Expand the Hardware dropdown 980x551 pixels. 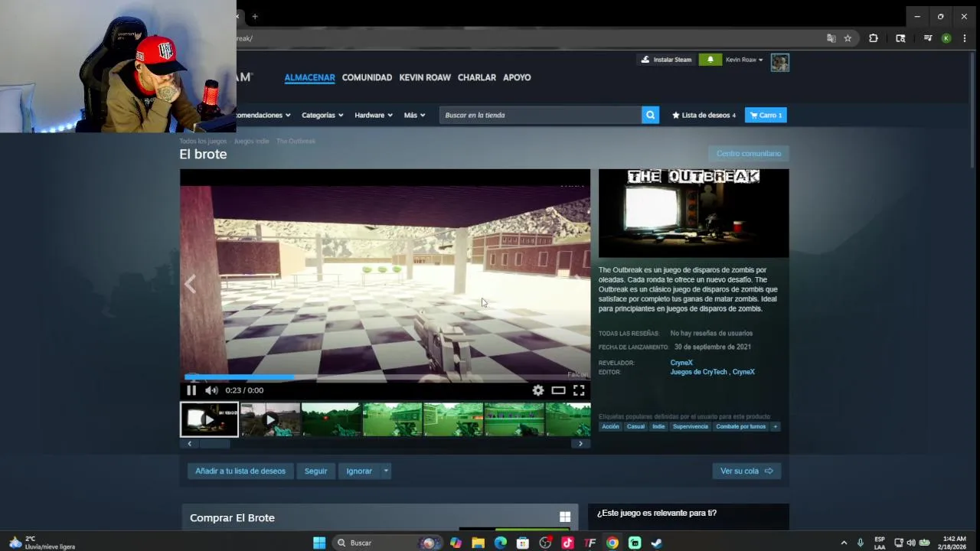point(373,115)
